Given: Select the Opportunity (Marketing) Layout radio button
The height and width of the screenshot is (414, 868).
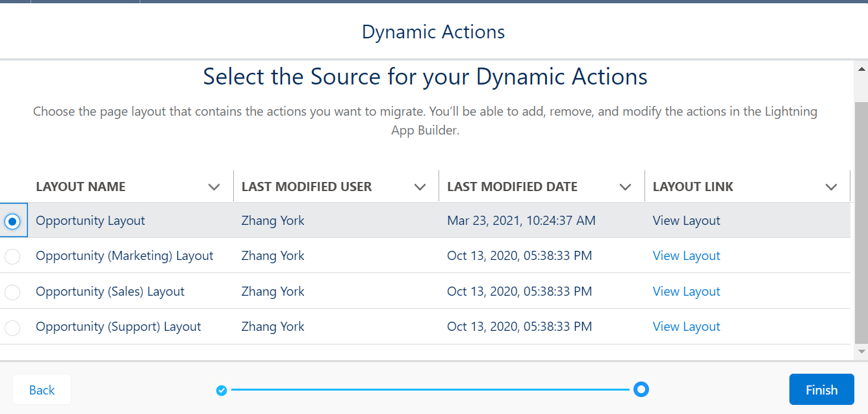Looking at the screenshot, I should [x=12, y=257].
